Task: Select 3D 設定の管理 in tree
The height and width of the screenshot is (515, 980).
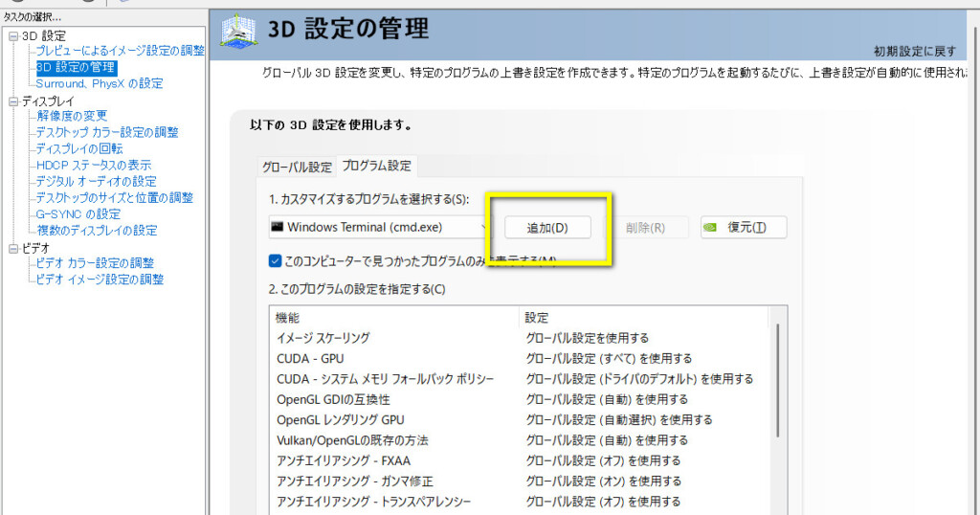Action: point(77,67)
